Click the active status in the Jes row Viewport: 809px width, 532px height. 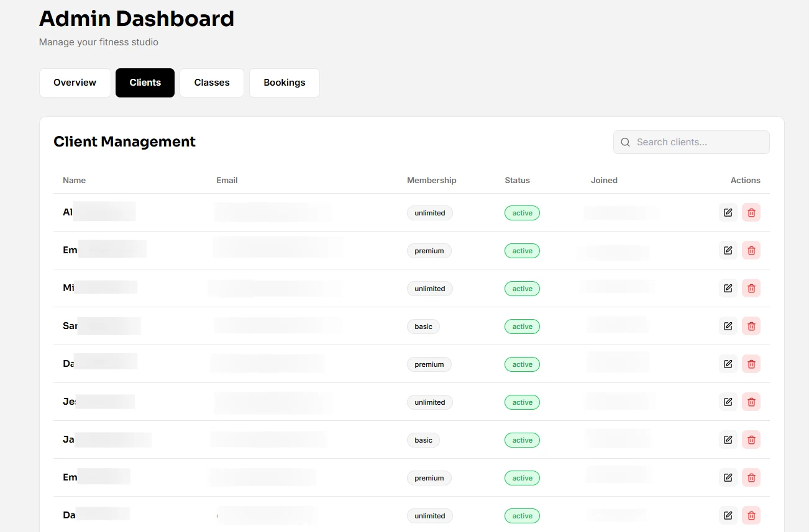[x=523, y=402]
